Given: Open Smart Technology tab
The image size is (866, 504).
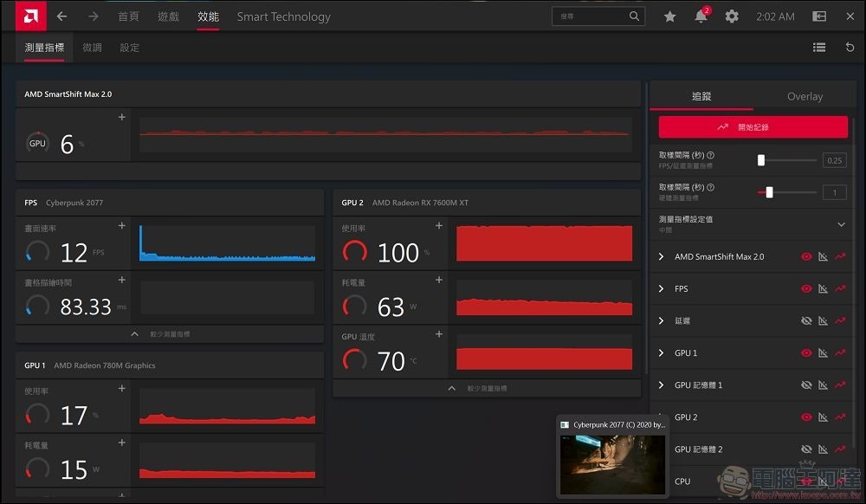Looking at the screenshot, I should tap(283, 16).
